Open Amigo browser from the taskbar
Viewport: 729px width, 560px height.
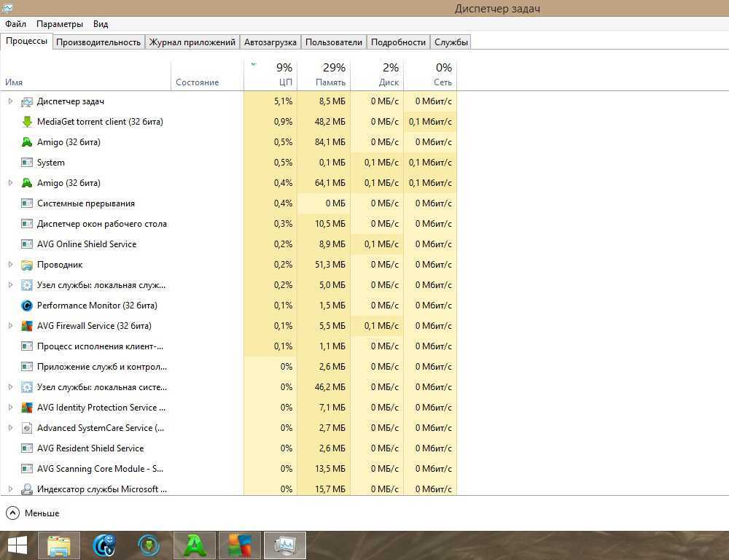pyautogui.click(x=195, y=545)
